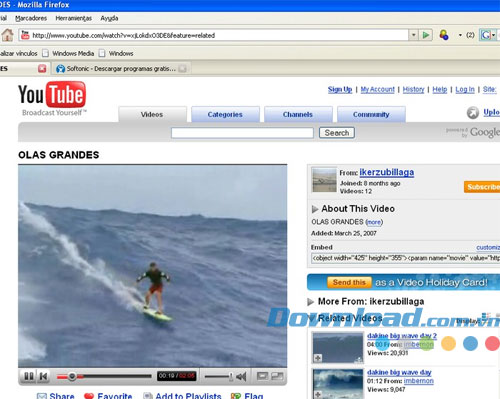Switch to small player size icon

pos(262,376)
